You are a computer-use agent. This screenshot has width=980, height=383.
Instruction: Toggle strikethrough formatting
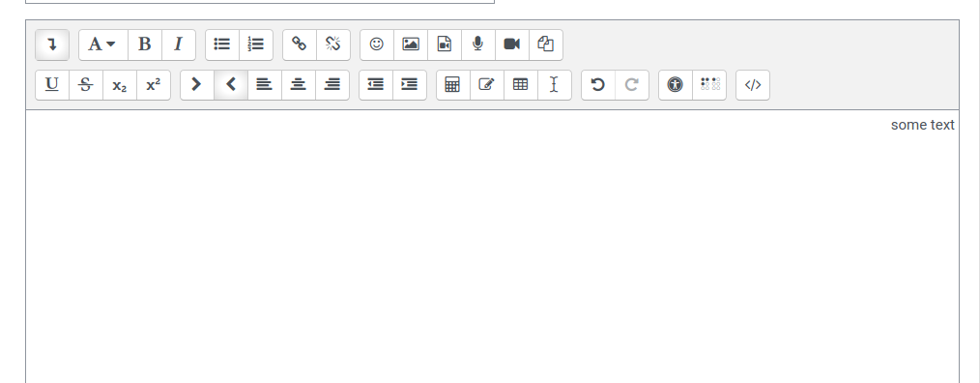pos(86,84)
